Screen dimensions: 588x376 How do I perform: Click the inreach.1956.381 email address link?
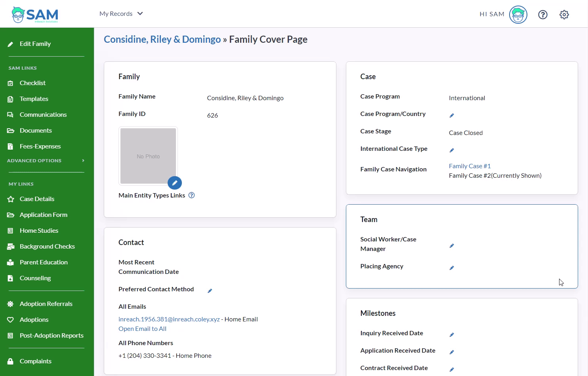(169, 319)
